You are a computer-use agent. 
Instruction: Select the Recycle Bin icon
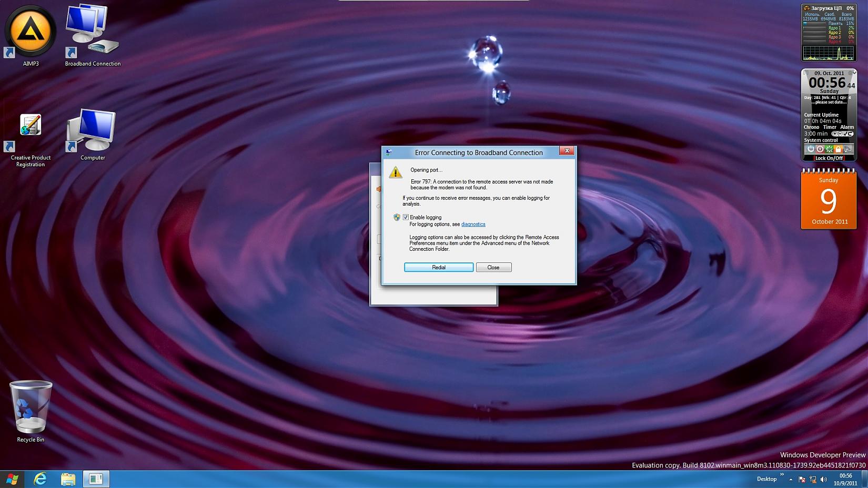pyautogui.click(x=31, y=408)
